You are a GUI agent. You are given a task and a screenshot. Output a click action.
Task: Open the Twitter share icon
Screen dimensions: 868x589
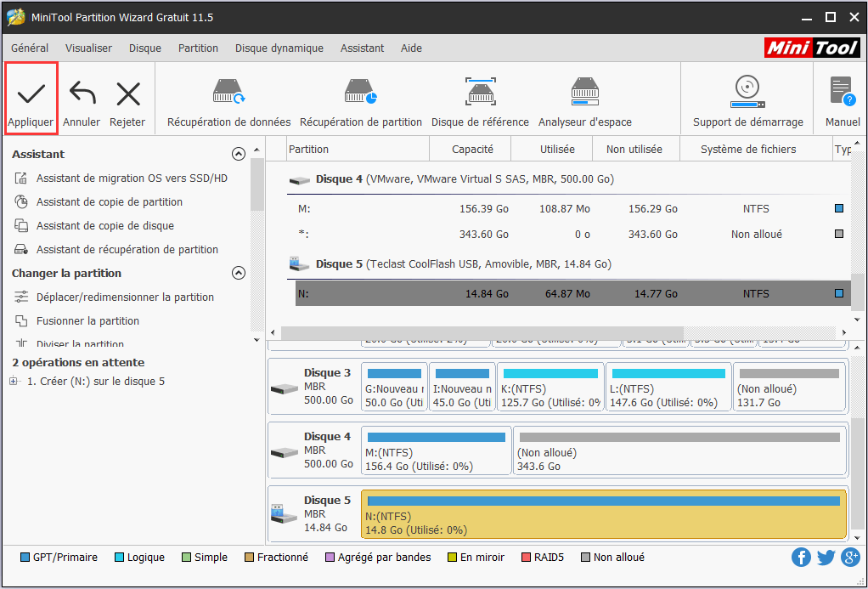tap(826, 558)
